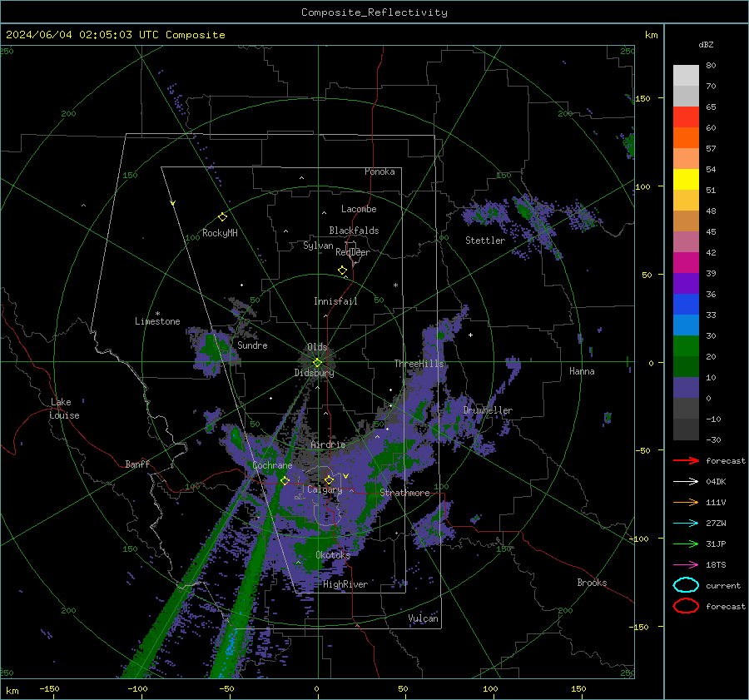Click the white 04DK arrow legend icon
The width and height of the screenshot is (749, 700).
coord(686,482)
